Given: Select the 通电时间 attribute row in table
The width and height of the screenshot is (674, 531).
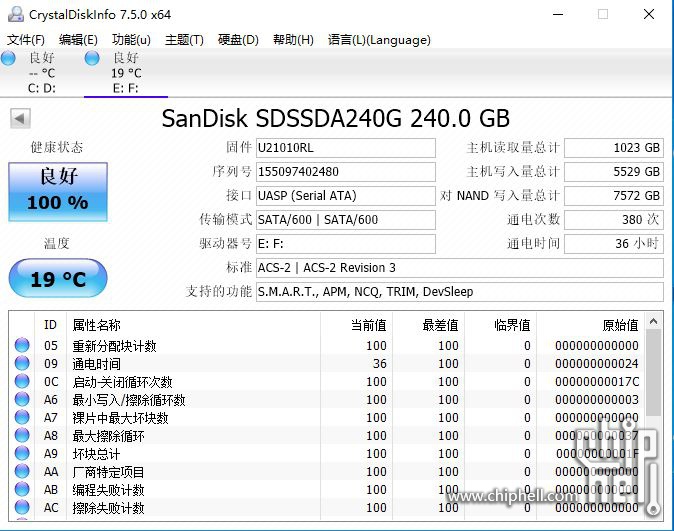Looking at the screenshot, I should tap(328, 363).
